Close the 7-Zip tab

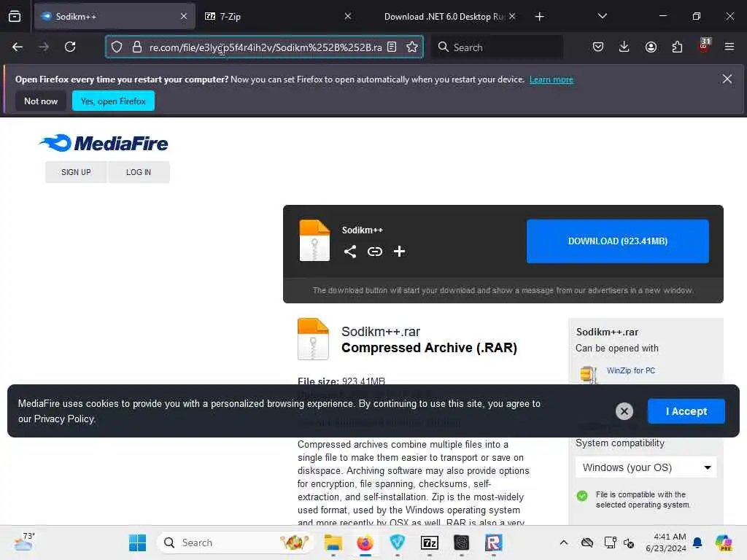348,16
